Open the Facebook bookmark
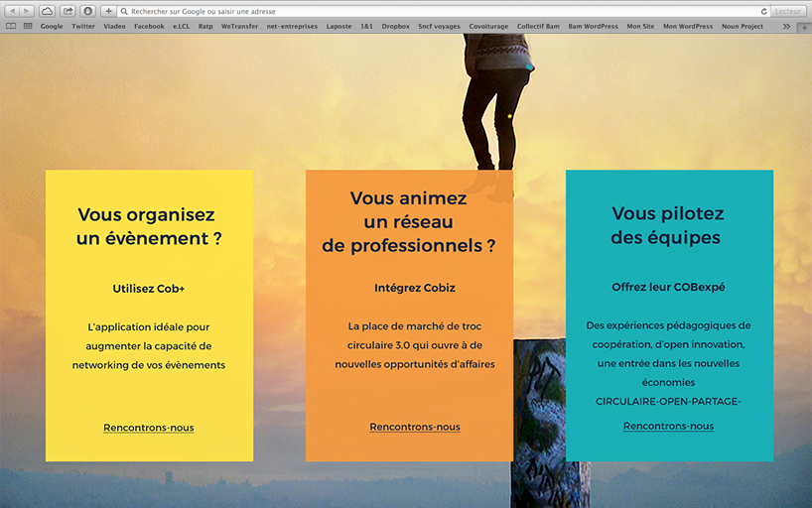812x508 pixels. click(149, 27)
